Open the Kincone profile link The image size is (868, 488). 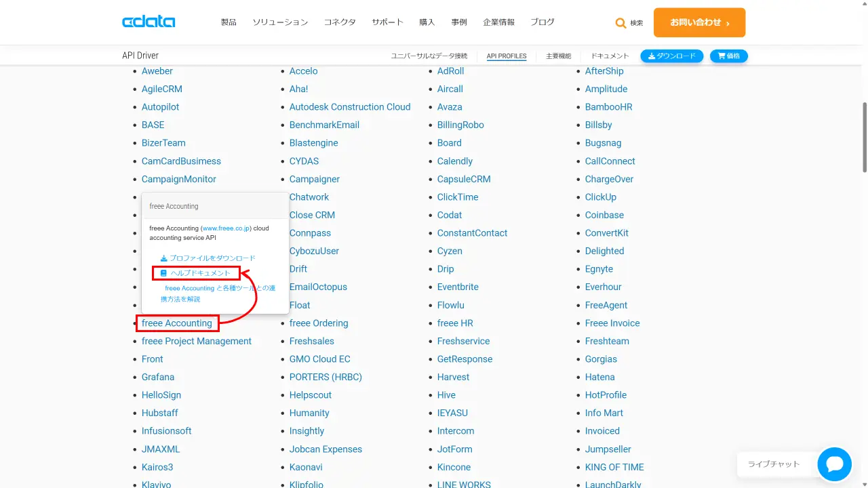pos(454,467)
